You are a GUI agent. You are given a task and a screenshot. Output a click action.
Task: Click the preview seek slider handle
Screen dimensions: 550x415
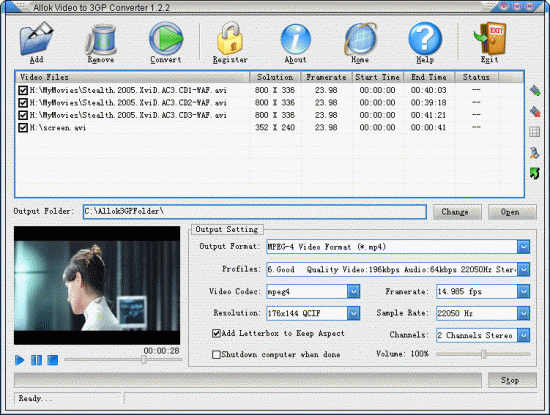143,360
